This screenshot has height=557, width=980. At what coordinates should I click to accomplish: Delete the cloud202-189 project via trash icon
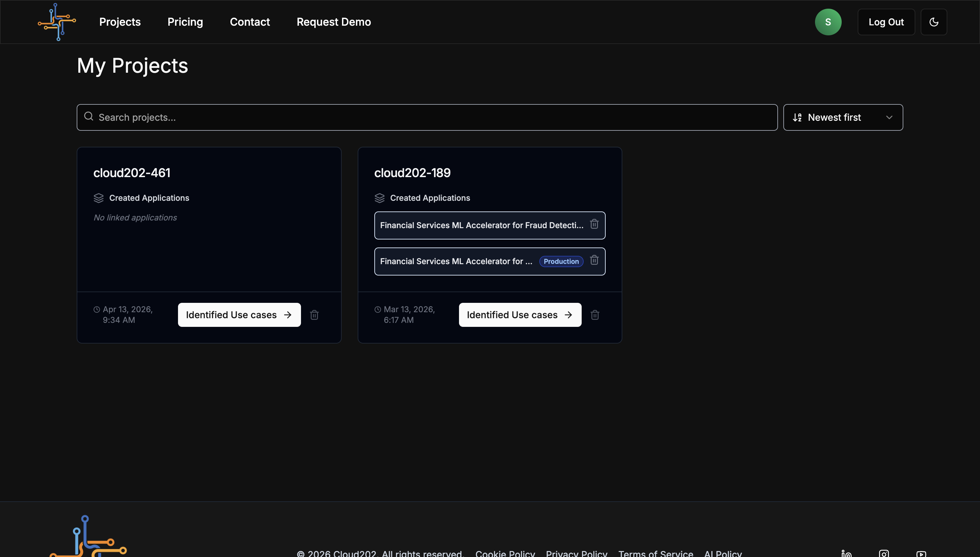(x=595, y=315)
